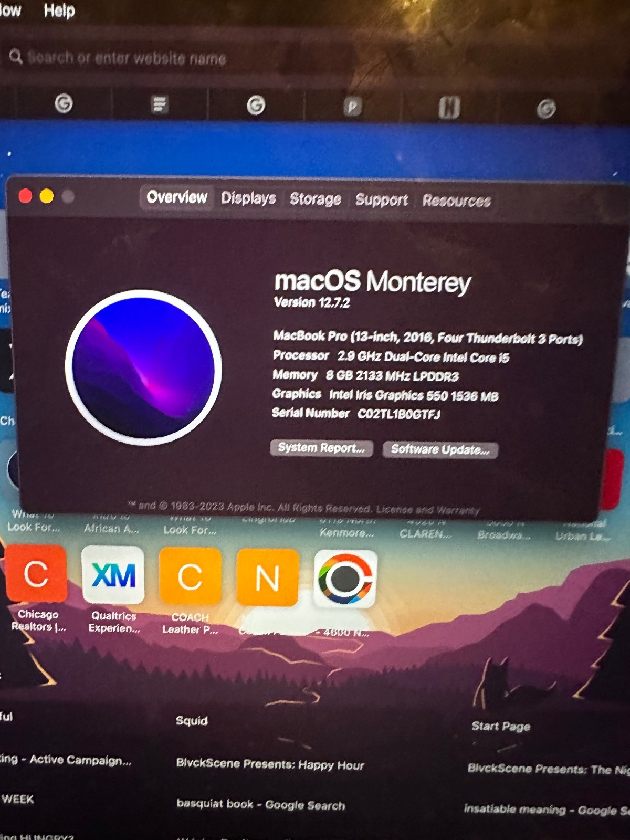Open BlvckScene Presents: The Nig... link
This screenshot has width=630, height=840.
(548, 769)
